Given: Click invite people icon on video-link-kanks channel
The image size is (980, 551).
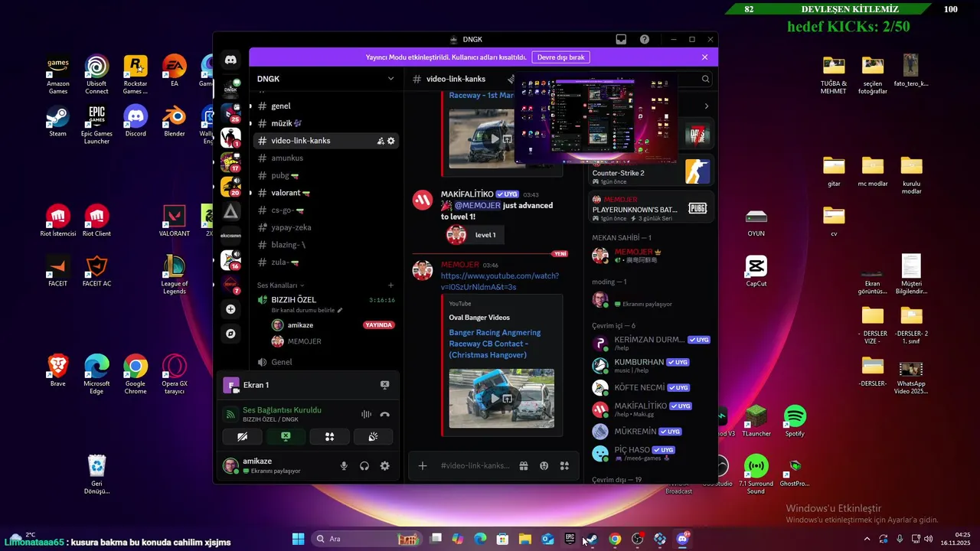Looking at the screenshot, I should click(381, 141).
